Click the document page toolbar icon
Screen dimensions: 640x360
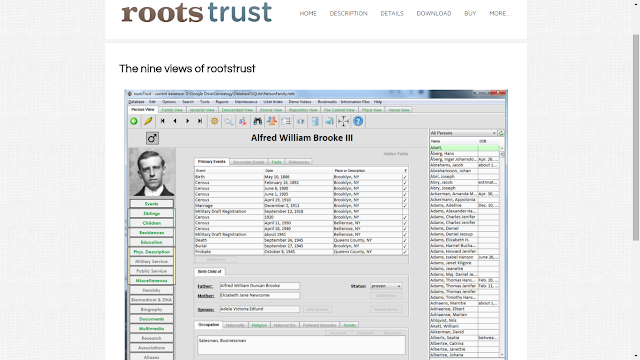point(315,121)
